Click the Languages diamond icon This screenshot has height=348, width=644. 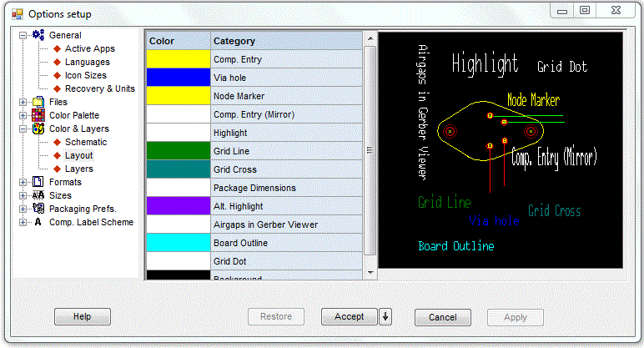57,62
